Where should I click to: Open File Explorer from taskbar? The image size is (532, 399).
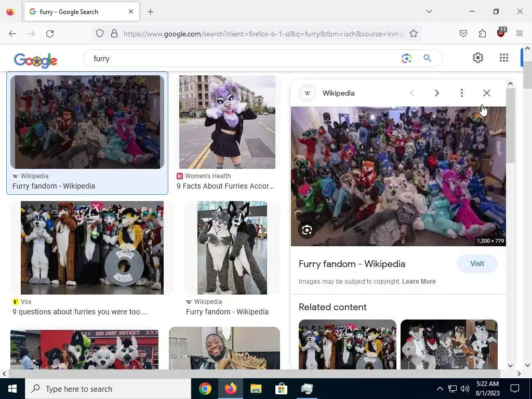pos(256,389)
